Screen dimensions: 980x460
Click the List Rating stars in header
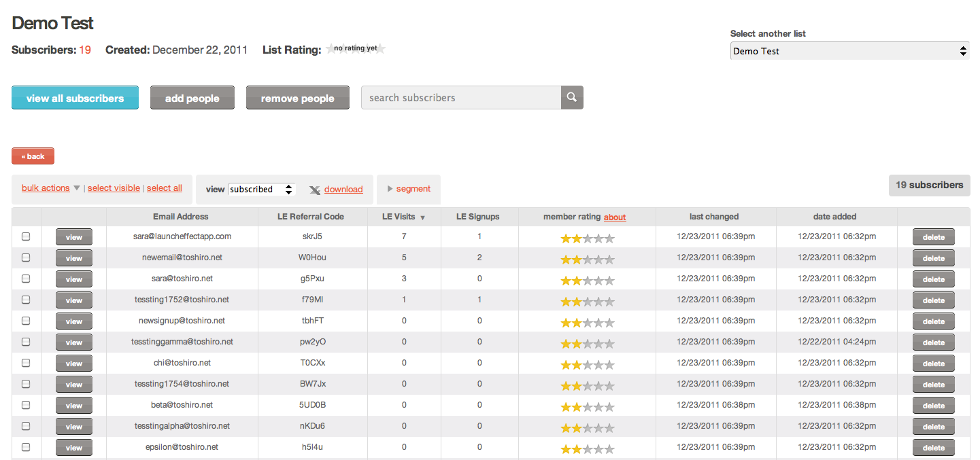(356, 49)
